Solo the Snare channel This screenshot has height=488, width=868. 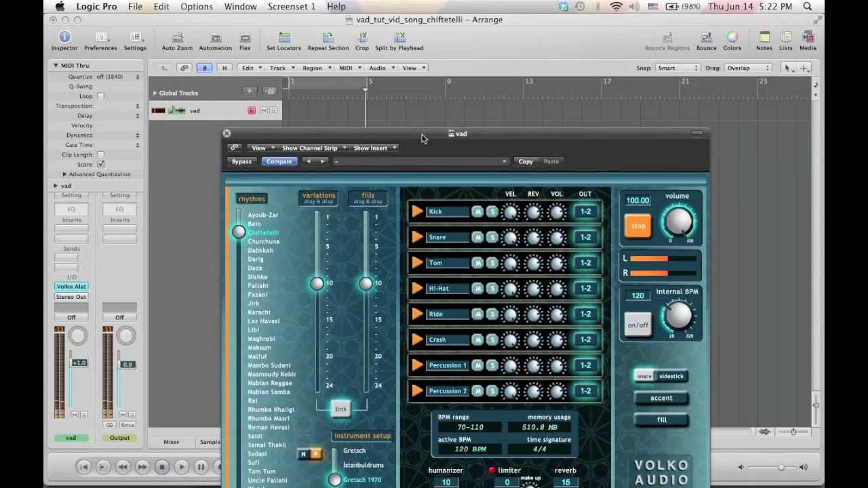pos(492,237)
